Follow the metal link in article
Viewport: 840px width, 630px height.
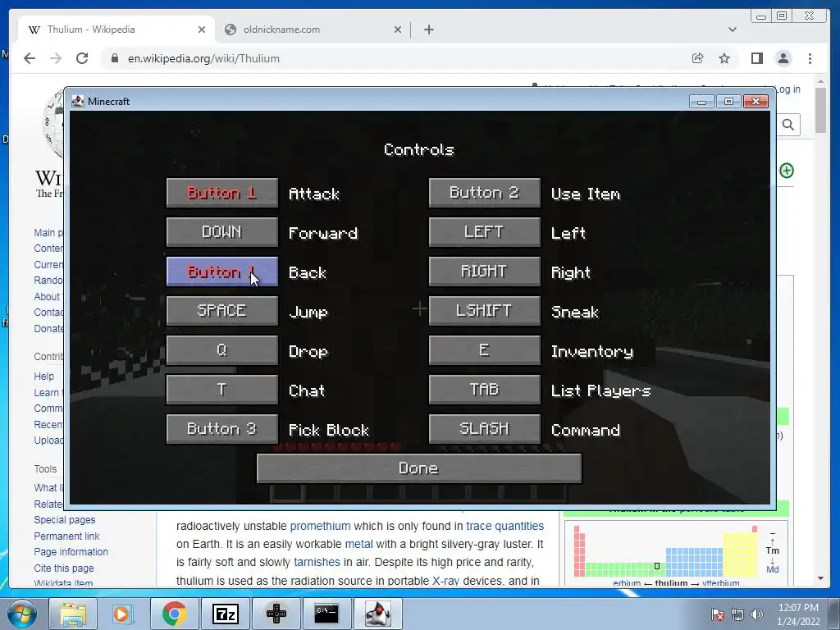358,544
